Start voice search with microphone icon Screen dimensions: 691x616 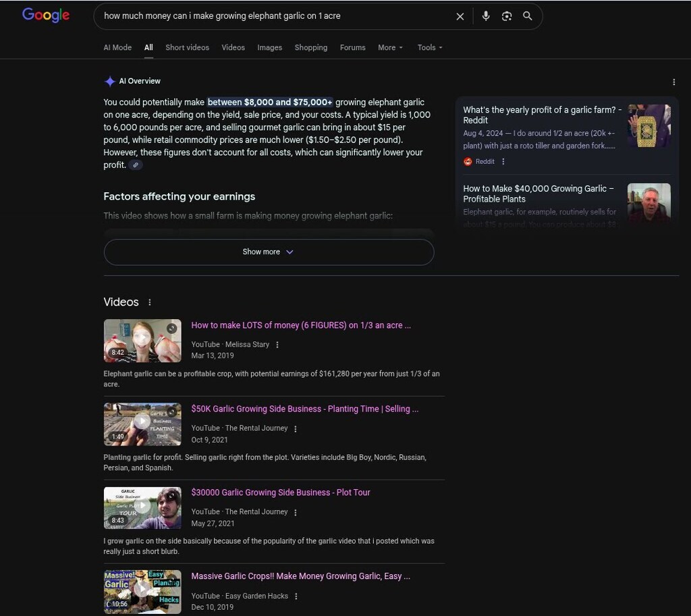click(486, 16)
